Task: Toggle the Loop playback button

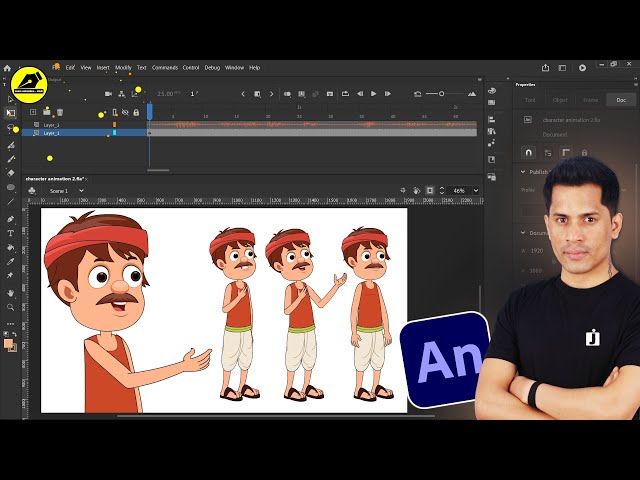Action: point(345,94)
